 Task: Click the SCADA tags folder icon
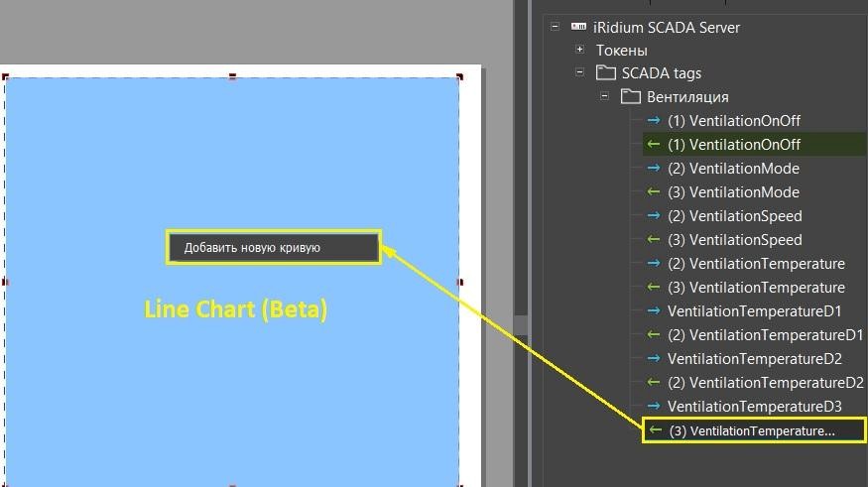tap(605, 72)
